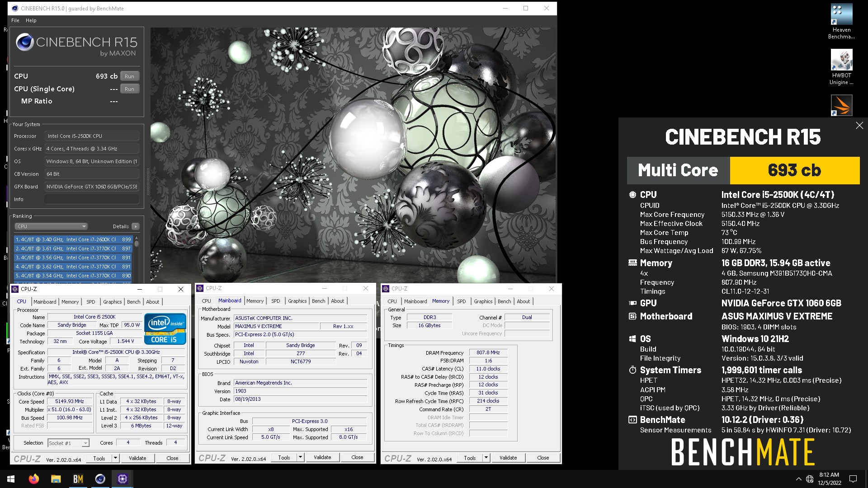
Task: Open Tools dropdown arrow in first CPU-Z
Action: tap(115, 458)
